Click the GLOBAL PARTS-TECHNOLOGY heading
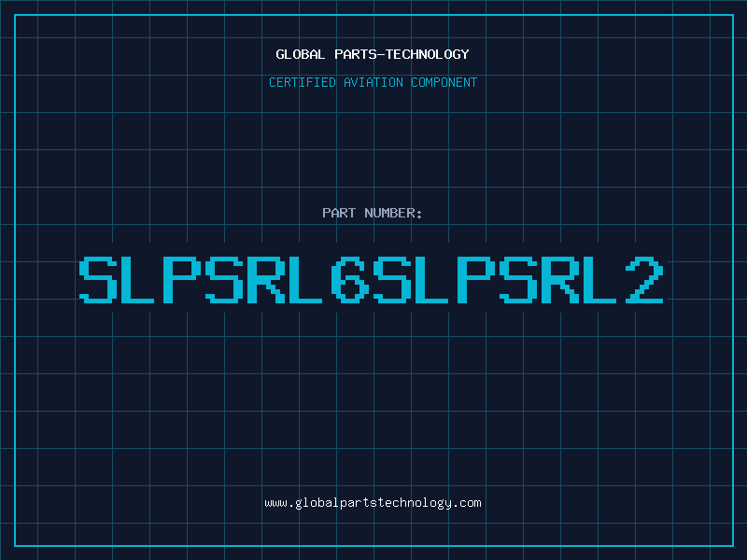747x560 pixels. tap(373, 54)
